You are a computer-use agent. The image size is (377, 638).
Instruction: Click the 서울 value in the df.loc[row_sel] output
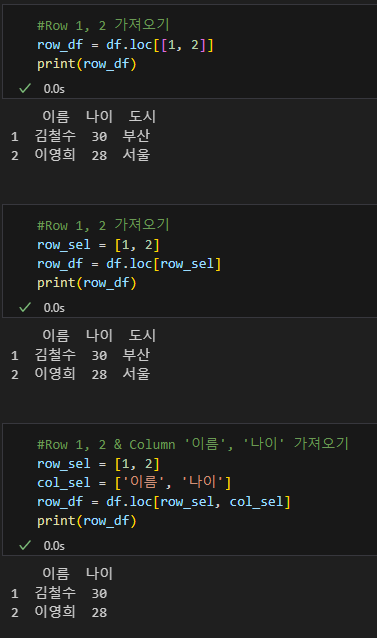click(136, 374)
